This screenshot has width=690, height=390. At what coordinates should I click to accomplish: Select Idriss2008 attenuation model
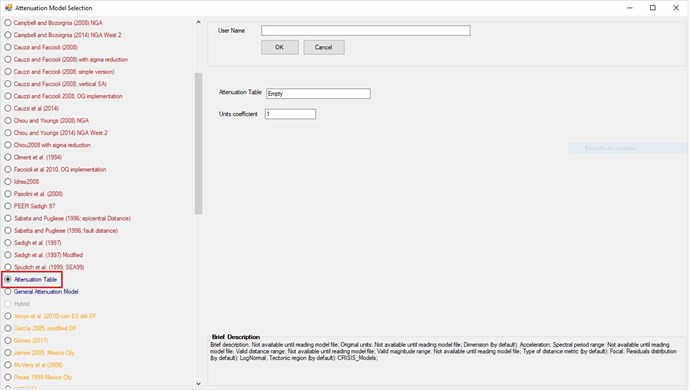(x=22, y=181)
